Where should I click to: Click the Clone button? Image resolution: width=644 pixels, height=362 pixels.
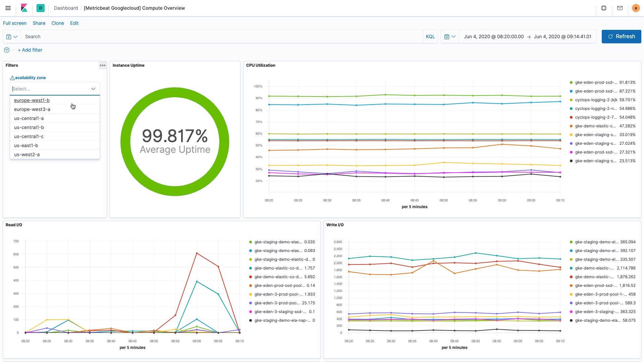(57, 23)
